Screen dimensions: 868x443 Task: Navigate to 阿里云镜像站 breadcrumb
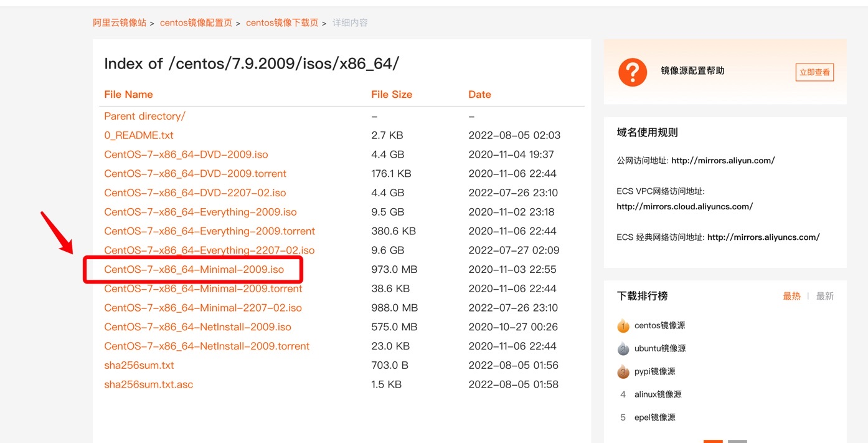[x=119, y=22]
